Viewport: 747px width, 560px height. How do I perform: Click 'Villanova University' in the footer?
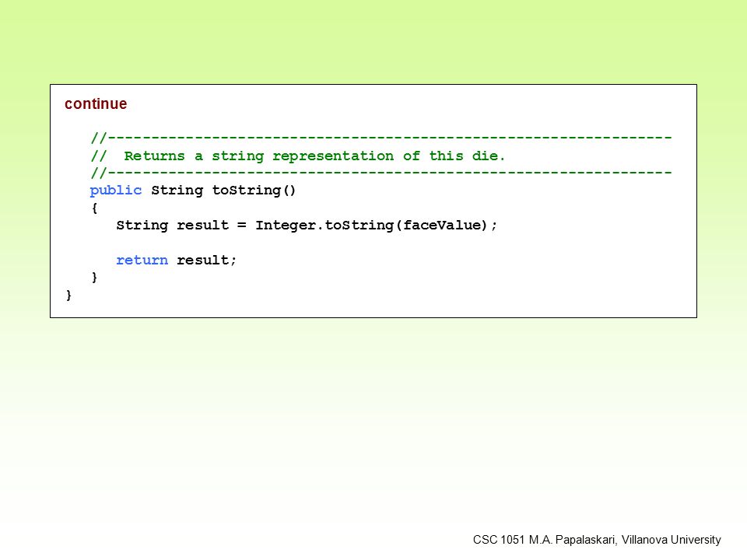(672, 540)
